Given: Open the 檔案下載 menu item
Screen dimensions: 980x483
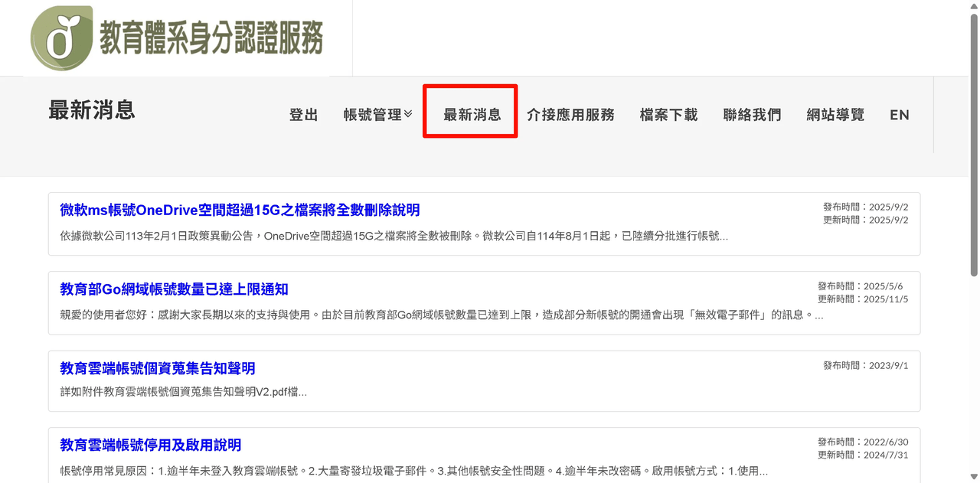Looking at the screenshot, I should (669, 115).
